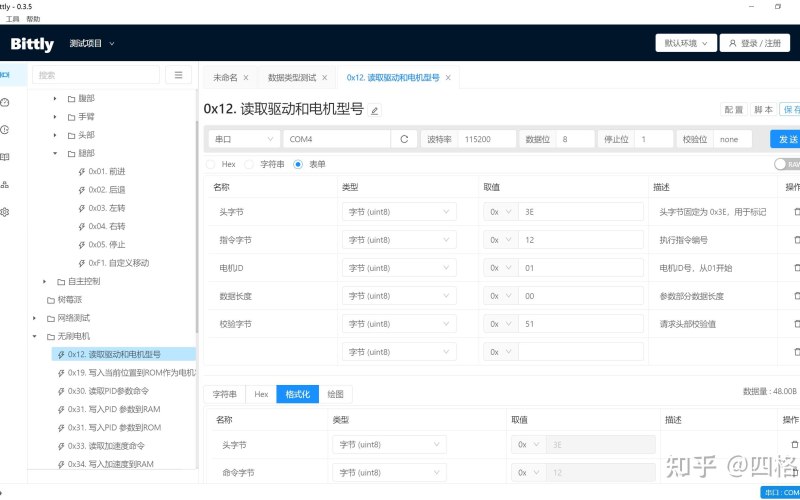Click the 校验字节 value field 51
The height and width of the screenshot is (500, 800).
(581, 324)
